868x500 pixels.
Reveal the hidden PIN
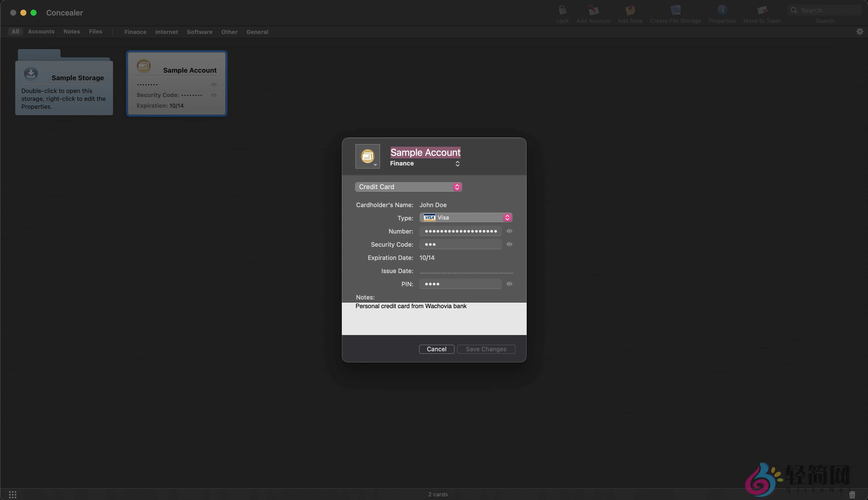pyautogui.click(x=509, y=284)
